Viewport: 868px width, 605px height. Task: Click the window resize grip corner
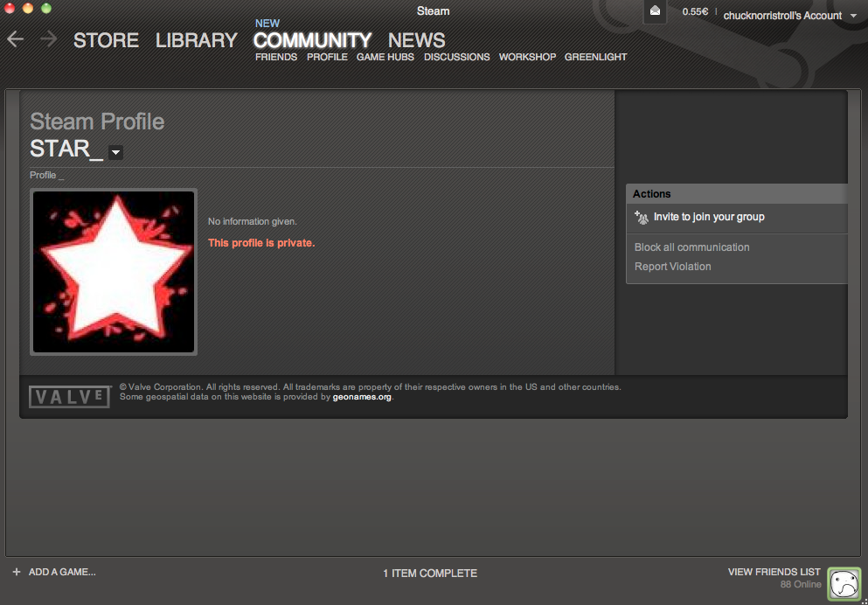pos(864,601)
